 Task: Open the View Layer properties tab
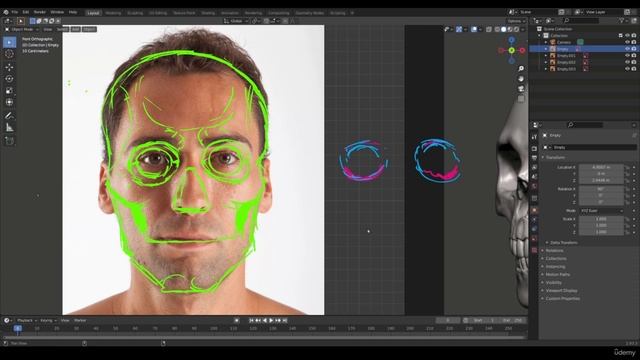pyautogui.click(x=534, y=167)
